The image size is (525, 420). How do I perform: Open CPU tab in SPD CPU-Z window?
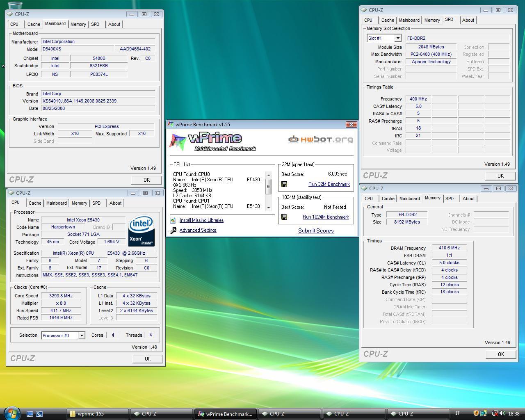[368, 20]
